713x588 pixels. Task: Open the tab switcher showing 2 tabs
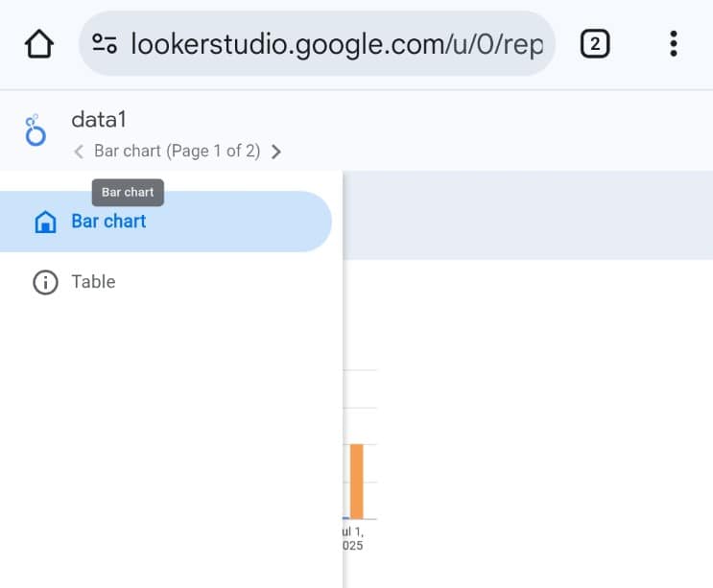595,44
